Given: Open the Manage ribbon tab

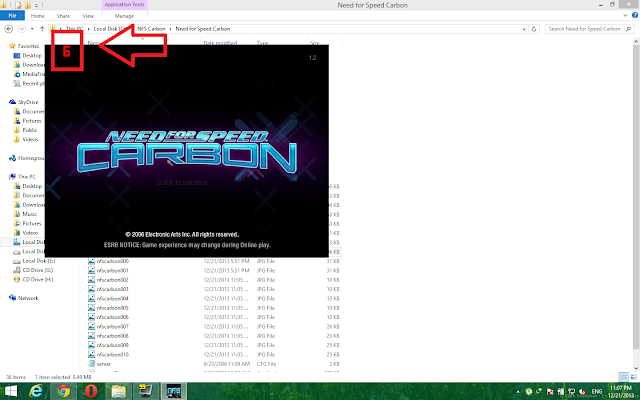Looking at the screenshot, I should pyautogui.click(x=124, y=16).
